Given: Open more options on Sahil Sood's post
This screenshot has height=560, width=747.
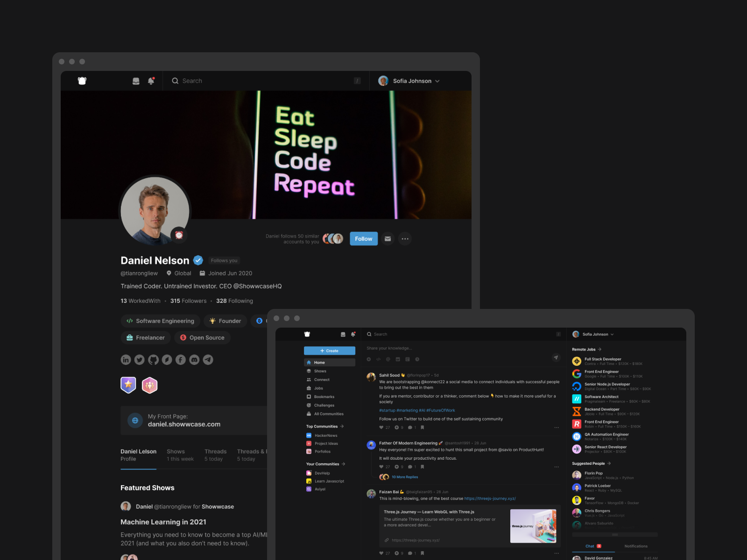Looking at the screenshot, I should pyautogui.click(x=557, y=427).
